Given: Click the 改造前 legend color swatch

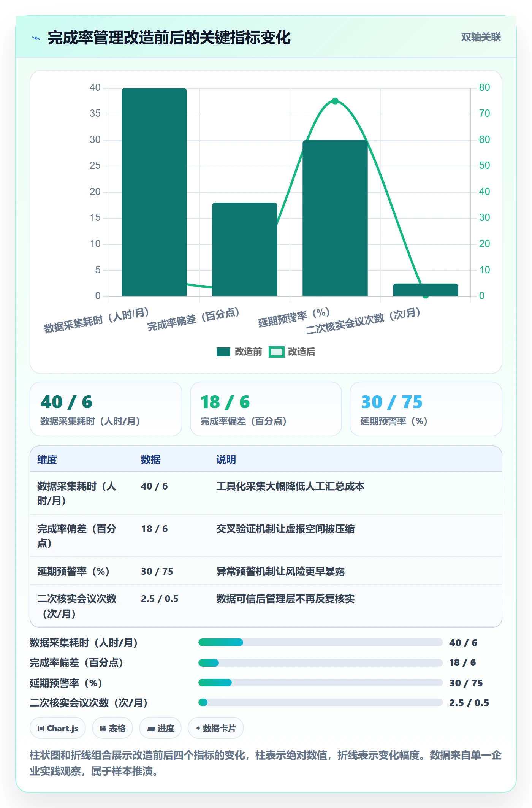Looking at the screenshot, I should coord(223,352).
